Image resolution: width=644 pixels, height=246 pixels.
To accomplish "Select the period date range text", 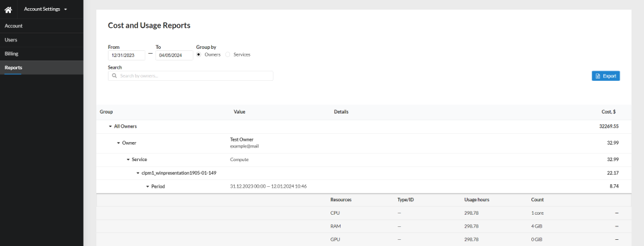I will coord(268,186).
